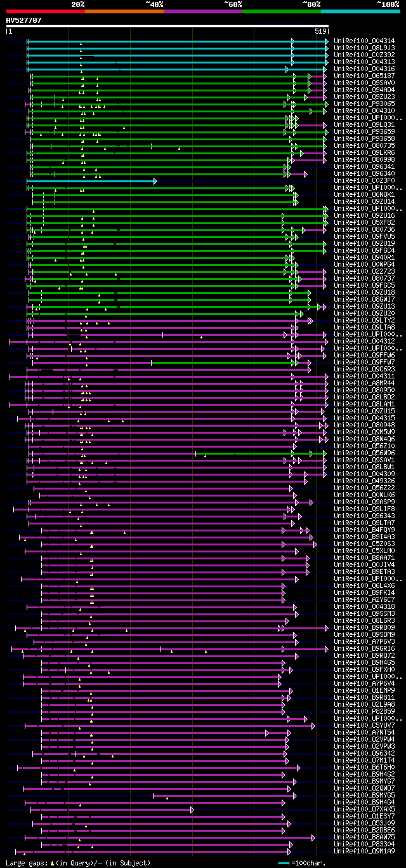This screenshot has height=868, width=406.
Task: Click hit label UniRef100_O65187
Action: click(x=364, y=76)
